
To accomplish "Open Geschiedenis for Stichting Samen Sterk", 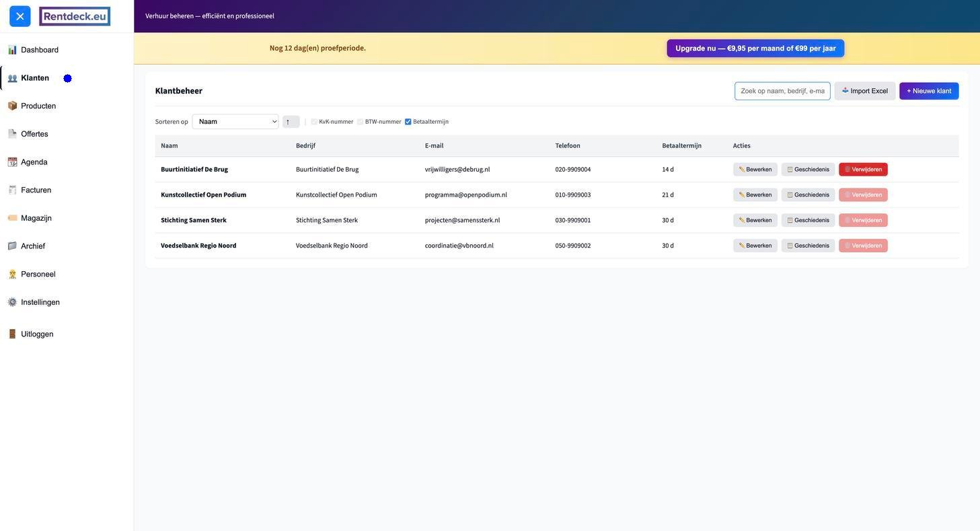I will pyautogui.click(x=808, y=220).
